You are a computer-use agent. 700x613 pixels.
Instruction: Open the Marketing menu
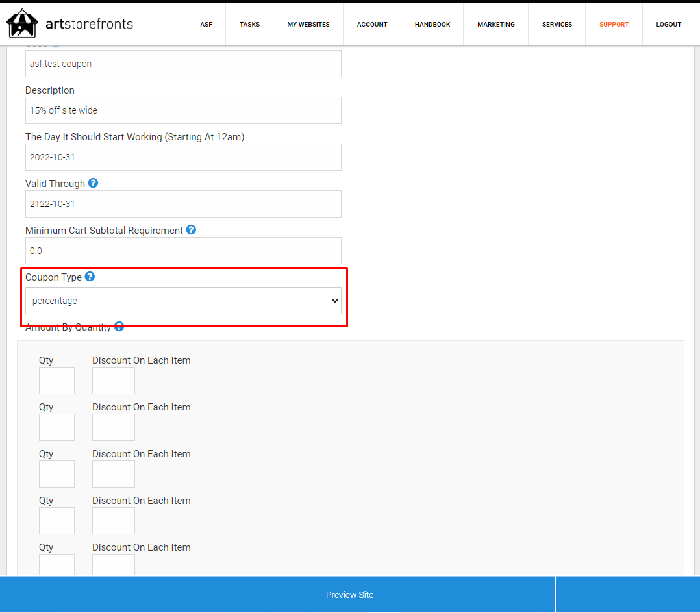pos(496,25)
